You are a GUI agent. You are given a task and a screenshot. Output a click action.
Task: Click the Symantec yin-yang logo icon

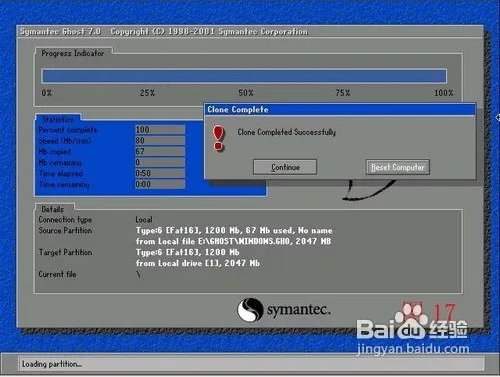pyautogui.click(x=250, y=310)
